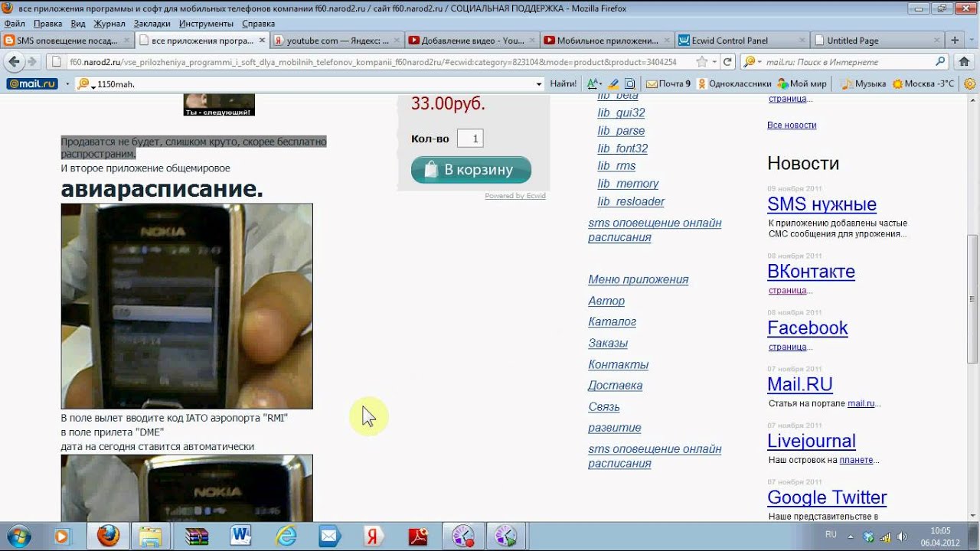980x551 pixels.
Task: Click the Firefox taskbar icon
Action: coord(108,536)
